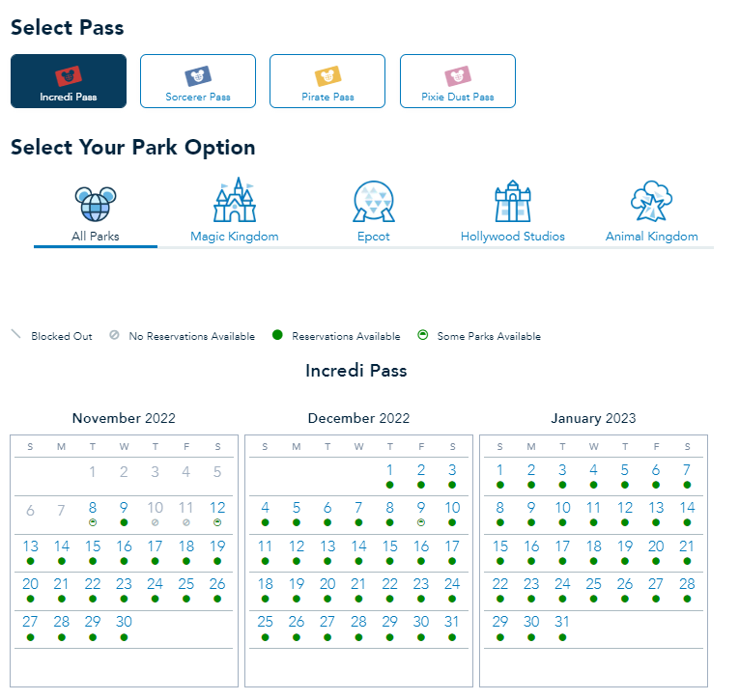Choose January 1, 2023 date
Image resolution: width=739 pixels, height=700 pixels.
[499, 470]
